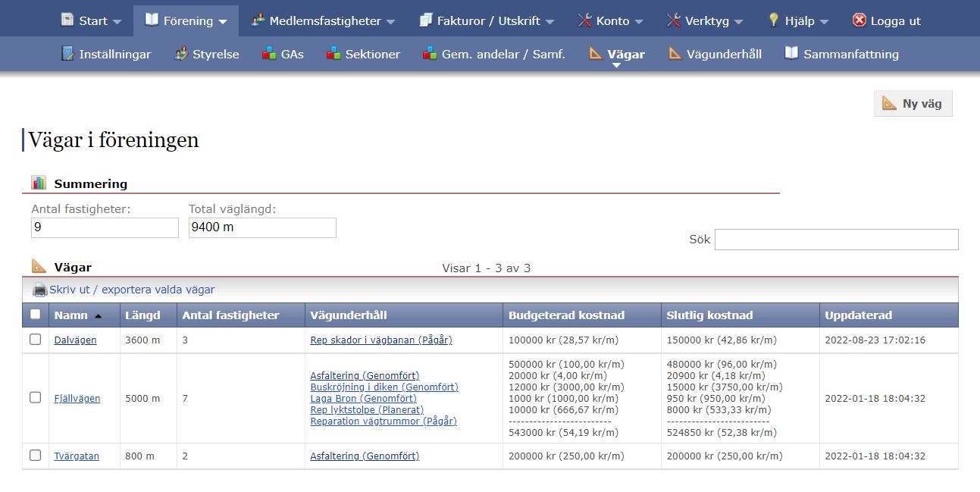980x492 pixels.
Task: Open the Verktyg menu
Action: pos(705,20)
